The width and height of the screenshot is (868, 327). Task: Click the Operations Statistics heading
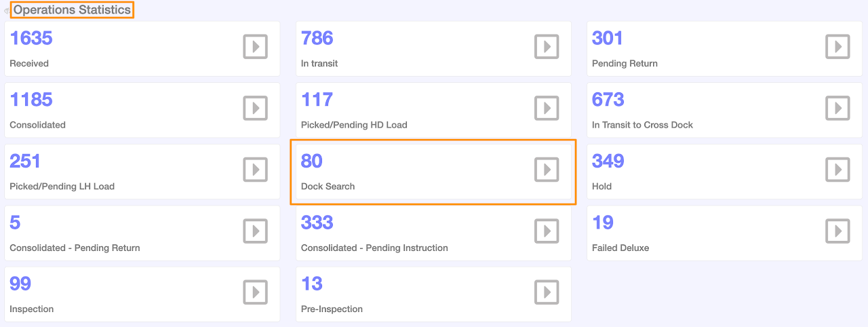[x=72, y=10]
